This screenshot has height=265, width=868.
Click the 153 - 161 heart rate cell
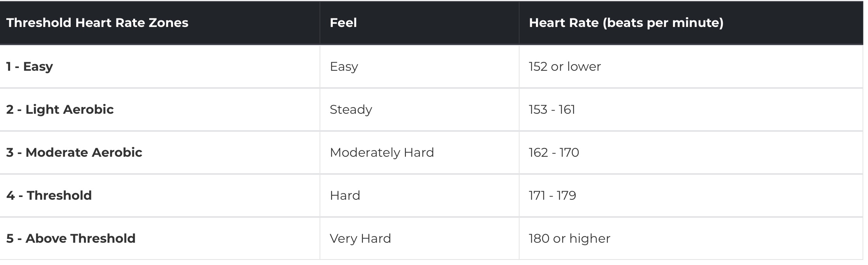coord(691,109)
